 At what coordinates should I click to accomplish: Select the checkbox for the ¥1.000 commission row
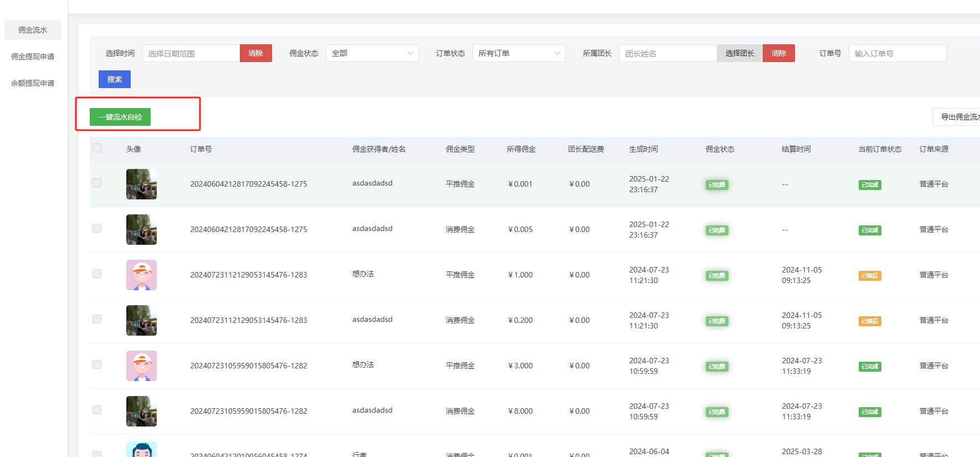97,274
